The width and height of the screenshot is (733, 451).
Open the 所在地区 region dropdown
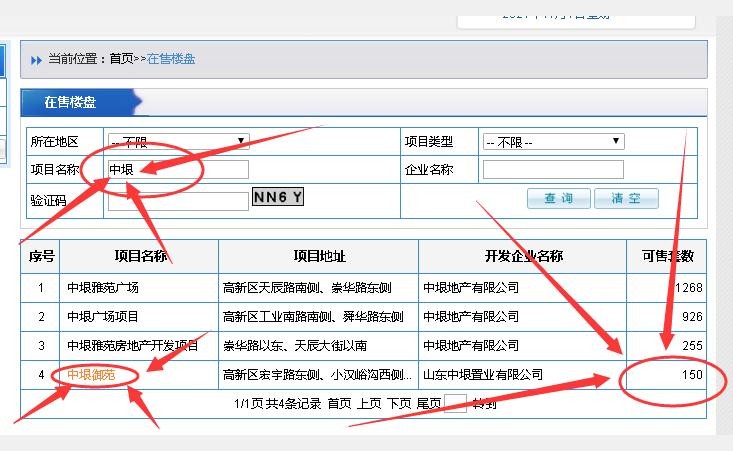[178, 142]
